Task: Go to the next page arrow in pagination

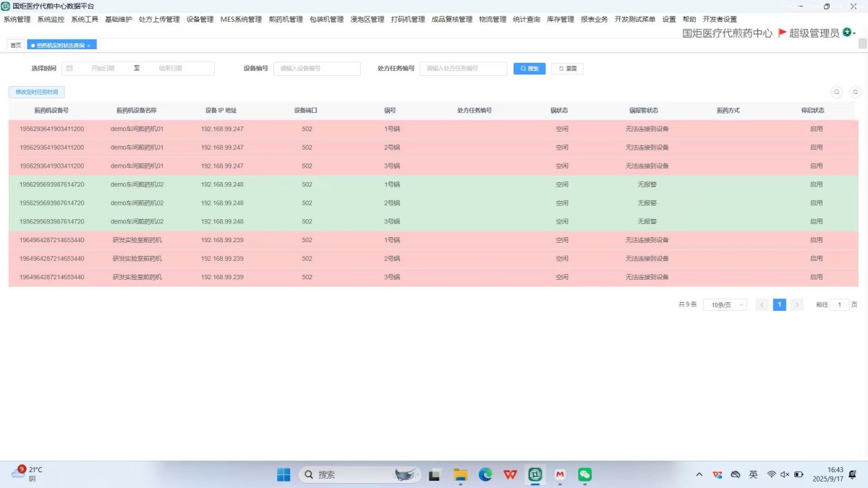Action: pyautogui.click(x=797, y=305)
